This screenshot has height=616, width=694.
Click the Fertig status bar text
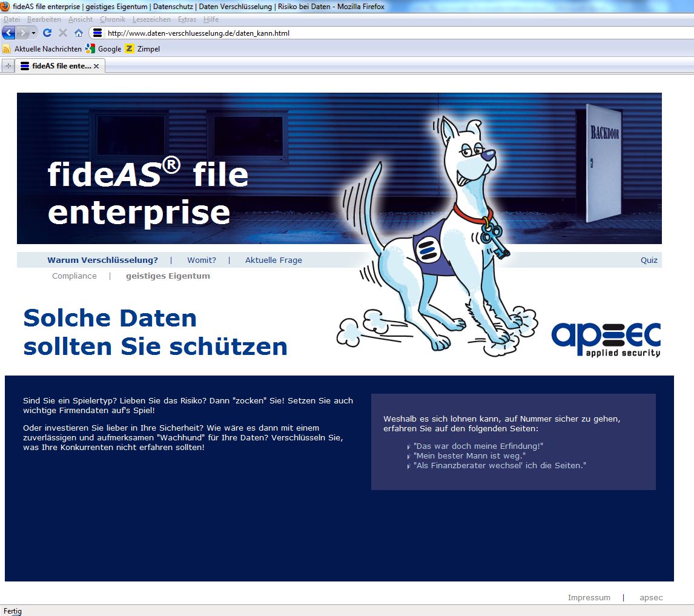point(12,611)
